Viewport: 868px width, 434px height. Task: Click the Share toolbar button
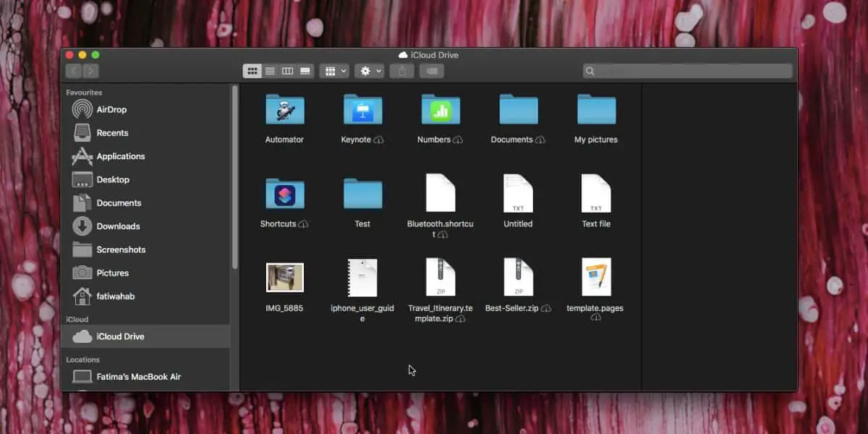401,71
